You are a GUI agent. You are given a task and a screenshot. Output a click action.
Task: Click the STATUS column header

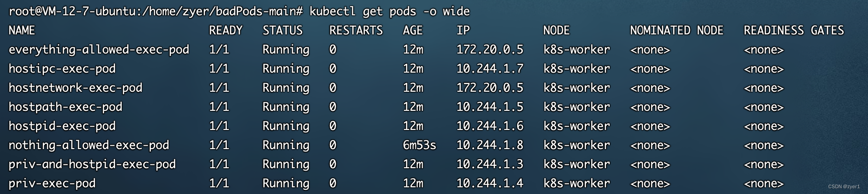[283, 31]
